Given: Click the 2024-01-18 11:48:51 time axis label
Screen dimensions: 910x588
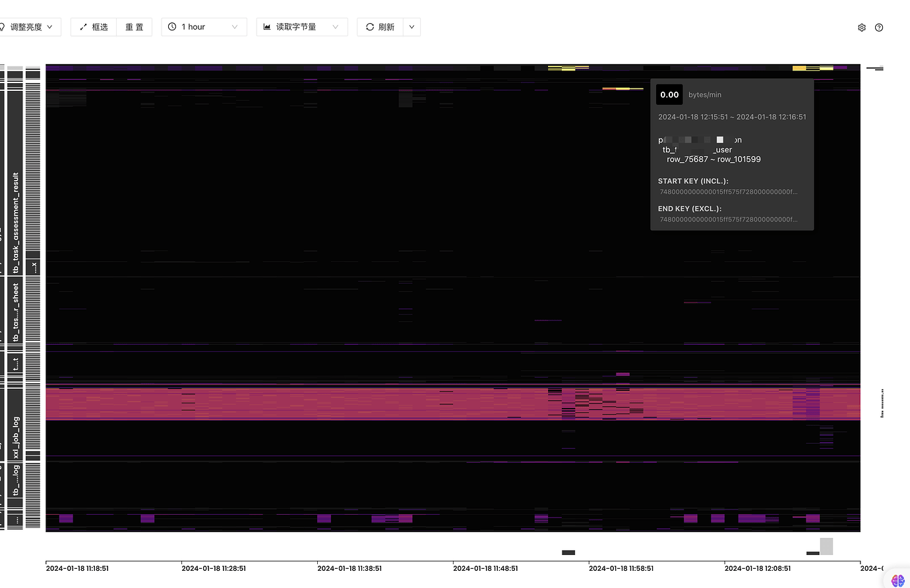Looking at the screenshot, I should [485, 568].
